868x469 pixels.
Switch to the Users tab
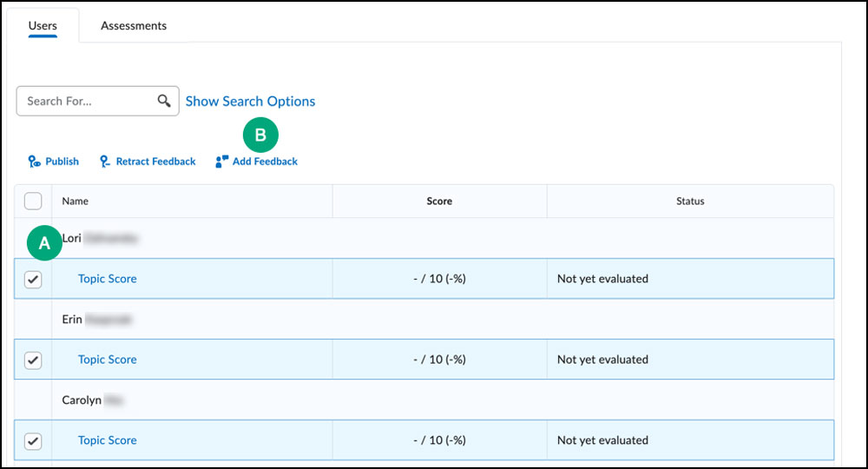tap(43, 25)
